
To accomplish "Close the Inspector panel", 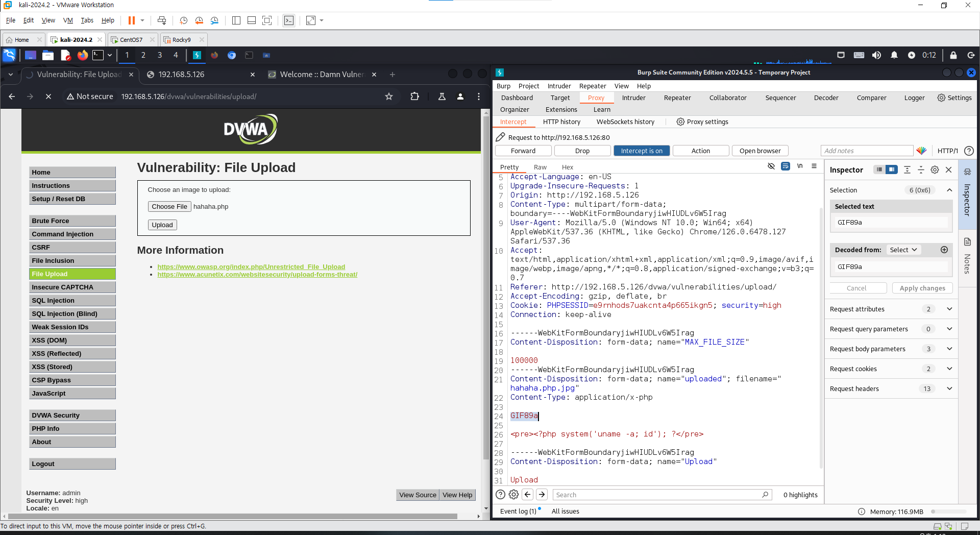I will [949, 170].
